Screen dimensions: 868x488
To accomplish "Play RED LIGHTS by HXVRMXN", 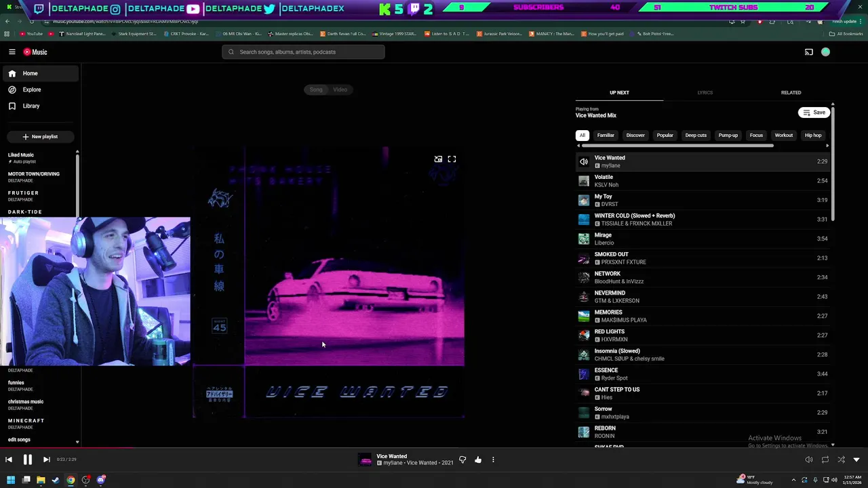I will (x=703, y=335).
